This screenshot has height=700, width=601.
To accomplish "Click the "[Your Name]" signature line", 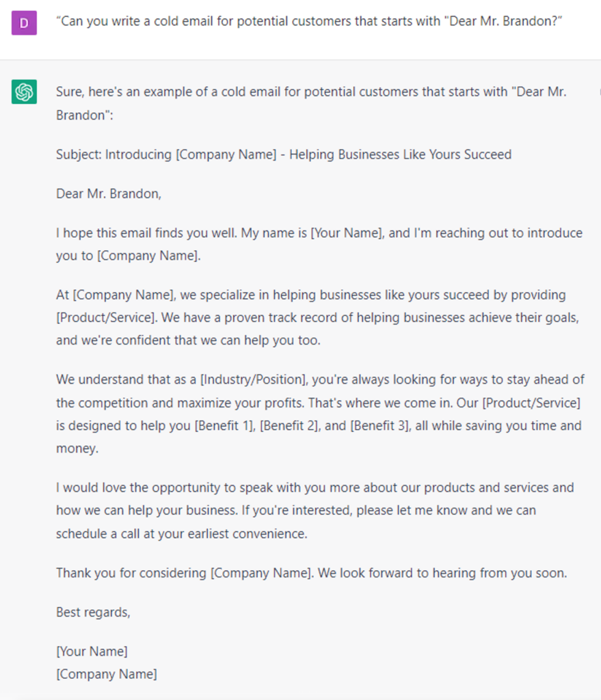I will pyautogui.click(x=92, y=651).
